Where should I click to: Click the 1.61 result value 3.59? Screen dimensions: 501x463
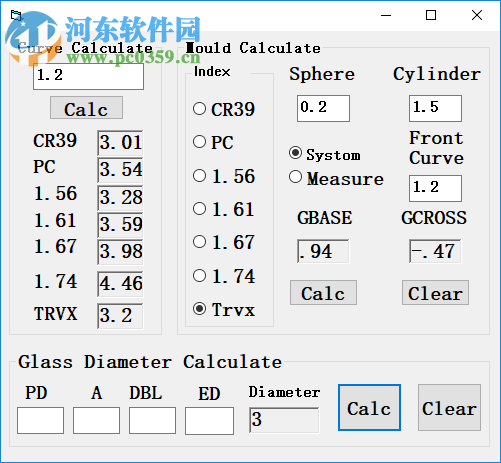120,225
